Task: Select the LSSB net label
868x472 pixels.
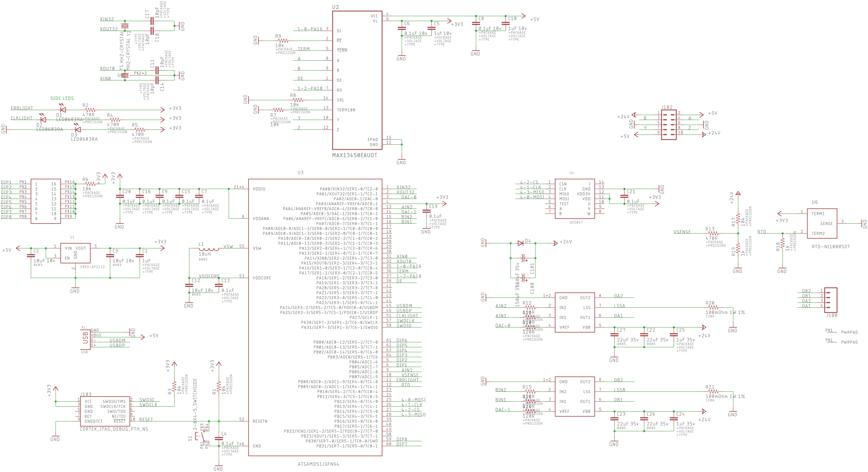Action: point(619,390)
